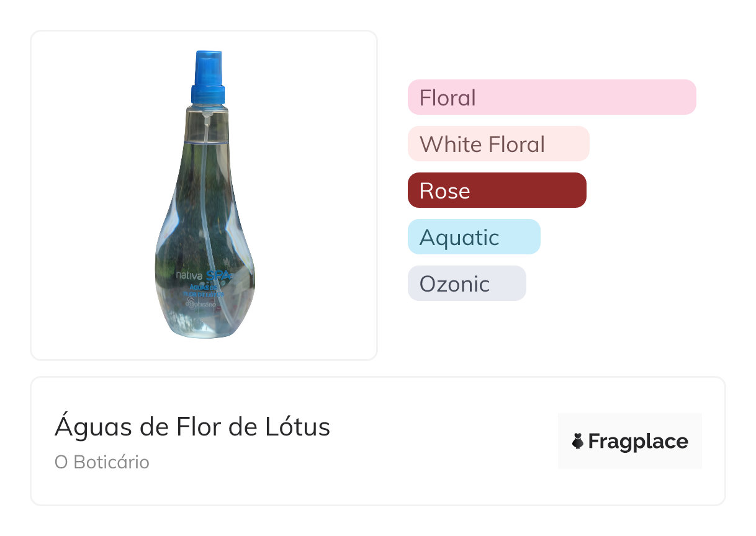The width and height of the screenshot is (756, 536).
Task: Click the Aquatic label text
Action: tap(459, 238)
